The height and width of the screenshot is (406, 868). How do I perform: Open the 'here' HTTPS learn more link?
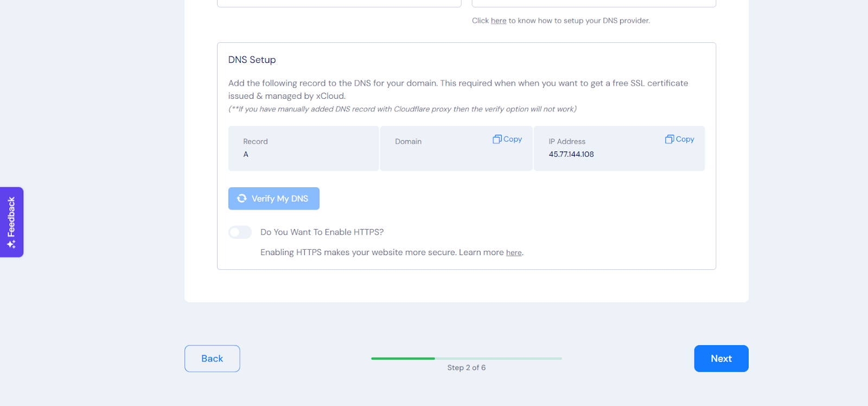click(x=514, y=253)
